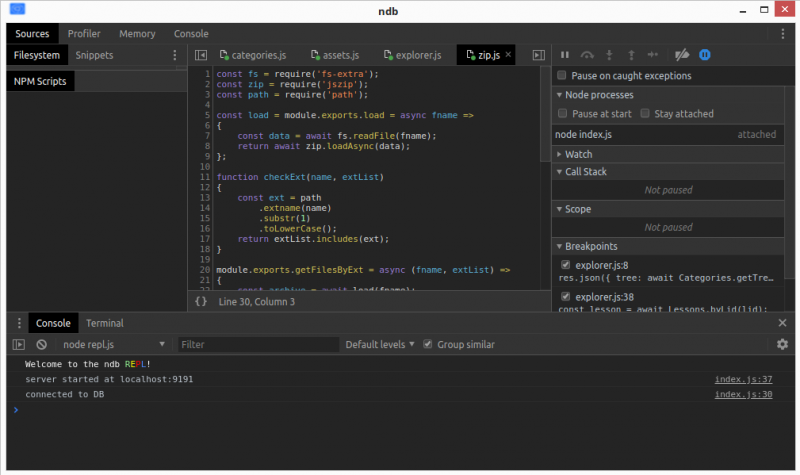Open the Terminal drawer tab

click(104, 323)
